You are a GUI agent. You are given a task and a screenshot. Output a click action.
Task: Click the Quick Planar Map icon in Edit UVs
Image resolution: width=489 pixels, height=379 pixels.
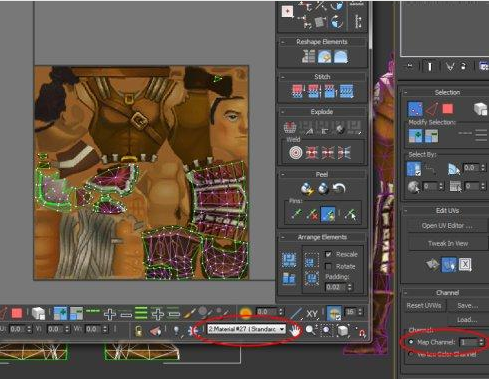(433, 265)
